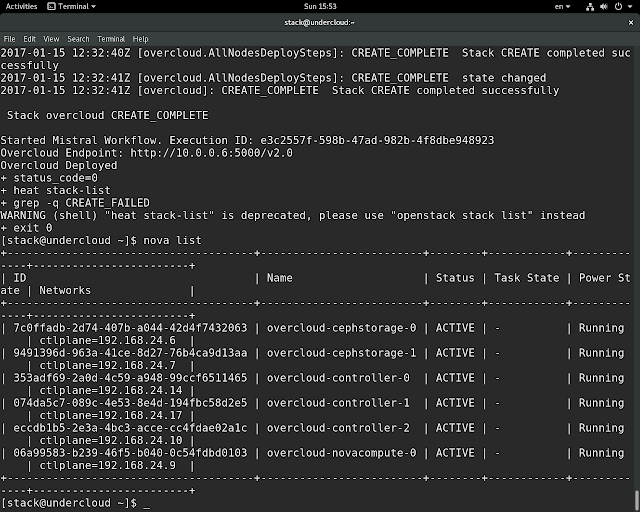Click the 'nova list' command text
This screenshot has width=640, height=512.
click(x=172, y=240)
